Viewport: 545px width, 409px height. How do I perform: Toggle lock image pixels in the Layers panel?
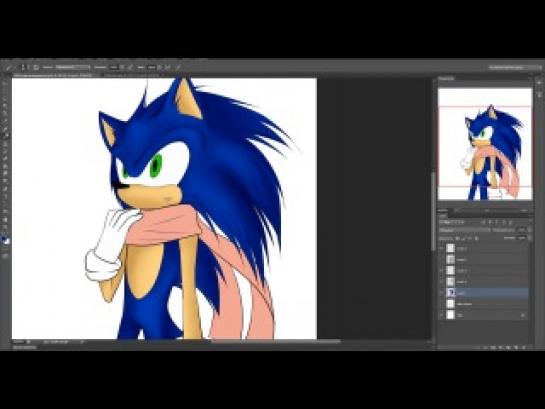[x=464, y=238]
